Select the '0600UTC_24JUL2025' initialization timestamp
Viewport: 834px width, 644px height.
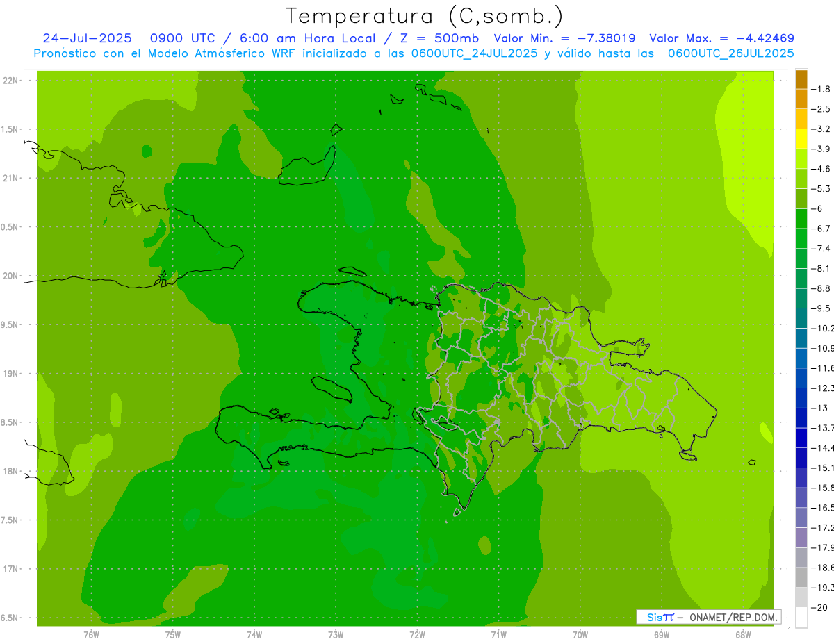[x=474, y=53]
